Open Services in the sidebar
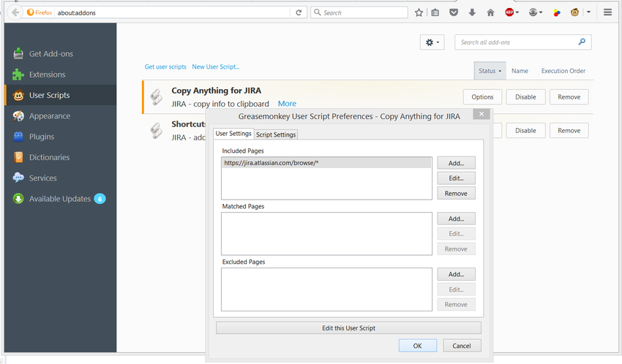622x364 pixels. pos(61,178)
